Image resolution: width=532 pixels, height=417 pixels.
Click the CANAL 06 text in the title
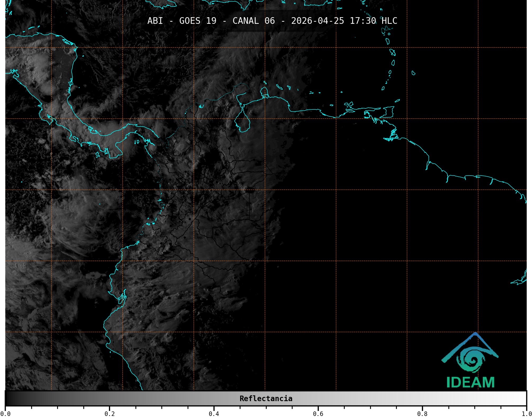pos(253,21)
